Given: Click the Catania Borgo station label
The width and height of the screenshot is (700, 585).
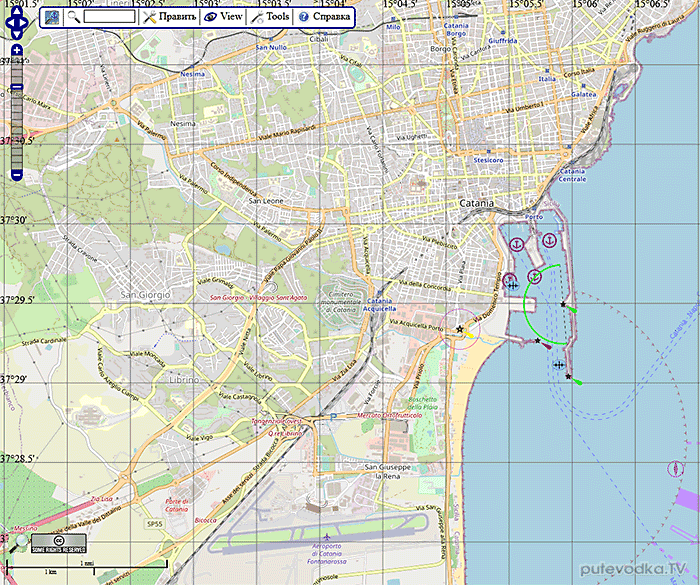Looking at the screenshot, I should [456, 29].
